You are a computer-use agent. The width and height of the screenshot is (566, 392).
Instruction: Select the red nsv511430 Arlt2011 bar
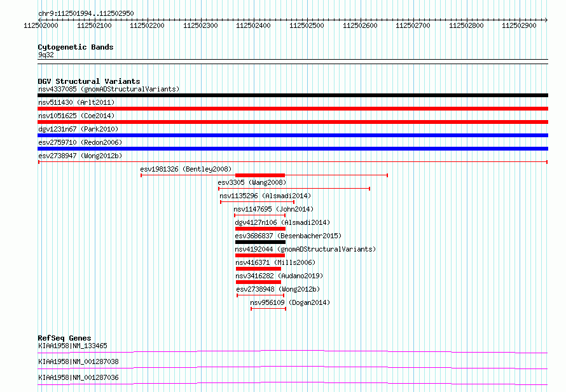(x=293, y=109)
